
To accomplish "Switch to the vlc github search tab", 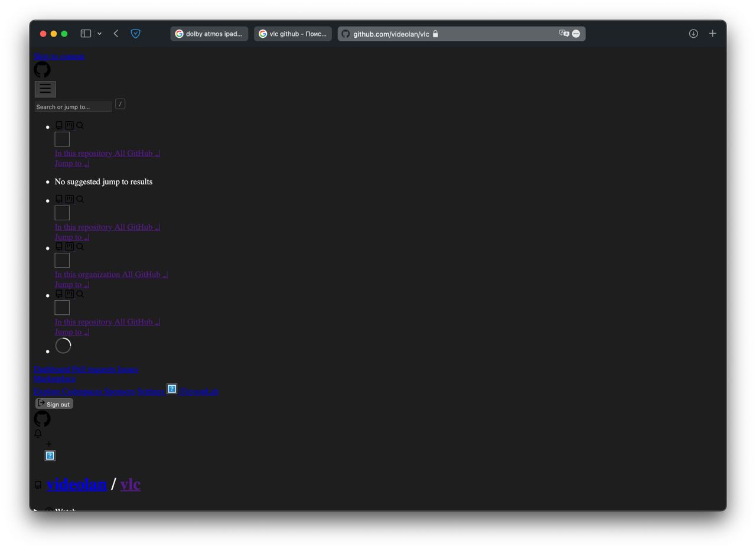I will pyautogui.click(x=293, y=34).
